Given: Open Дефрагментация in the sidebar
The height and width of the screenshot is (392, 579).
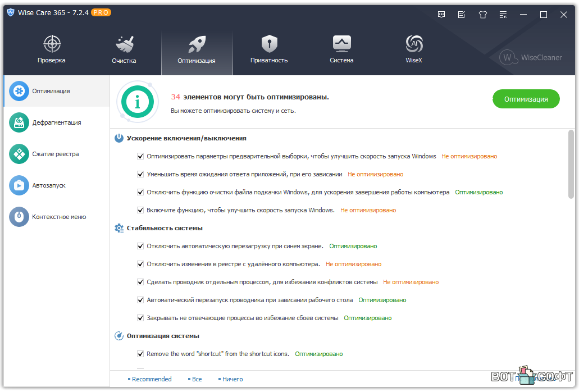Looking at the screenshot, I should point(57,122).
